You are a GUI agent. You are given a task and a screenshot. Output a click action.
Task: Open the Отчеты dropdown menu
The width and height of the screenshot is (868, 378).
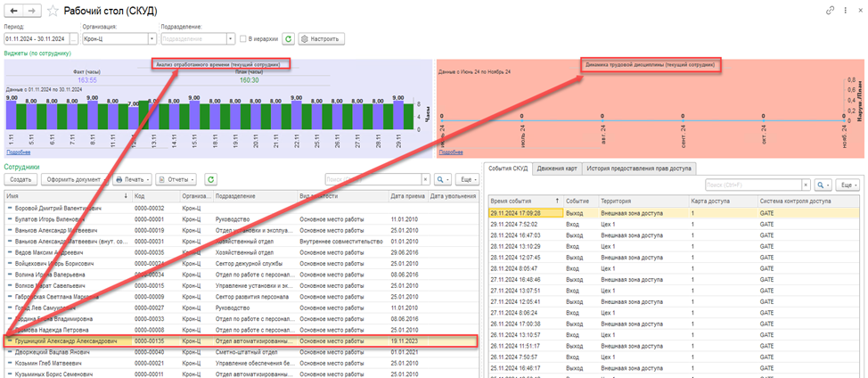click(178, 179)
